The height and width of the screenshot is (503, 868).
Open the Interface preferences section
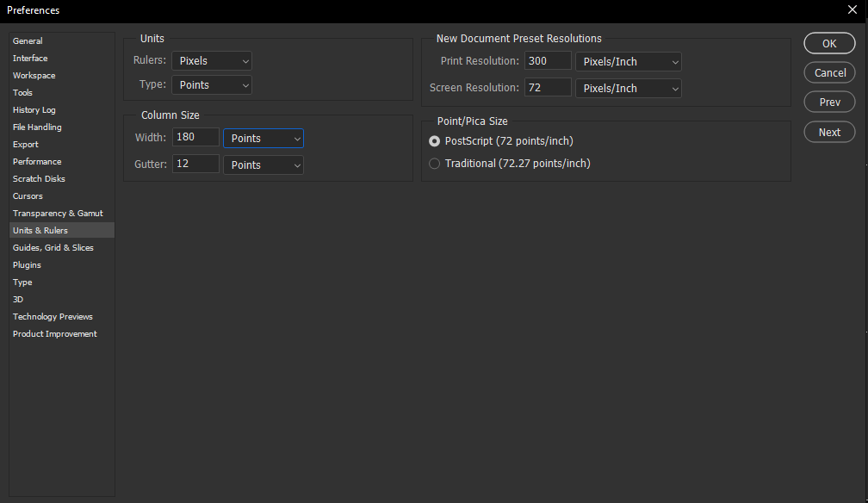(30, 59)
